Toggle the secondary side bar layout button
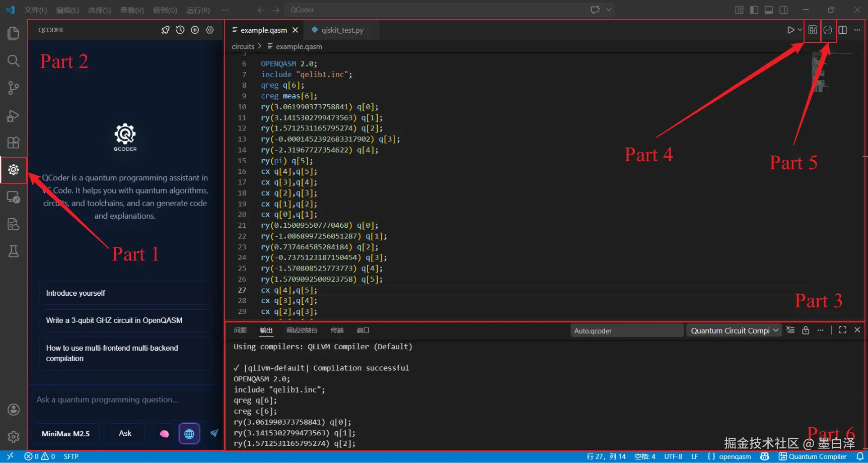This screenshot has height=463, width=868. pyautogui.click(x=784, y=10)
